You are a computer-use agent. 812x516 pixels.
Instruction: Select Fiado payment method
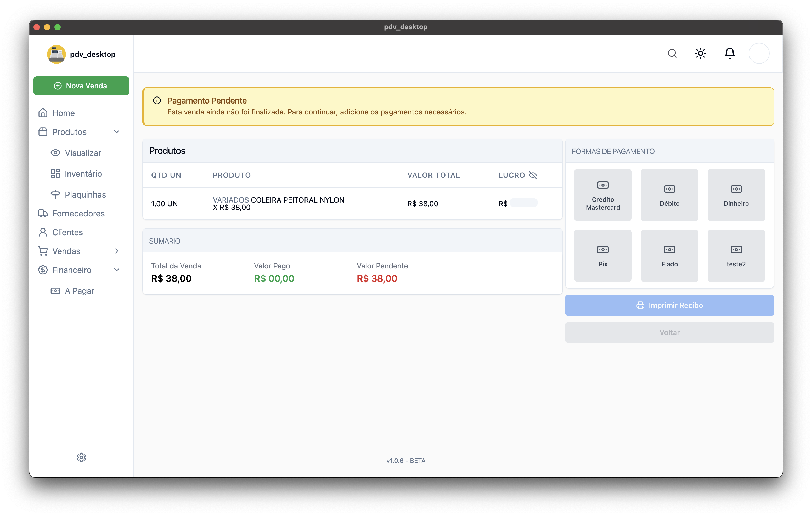click(x=669, y=256)
